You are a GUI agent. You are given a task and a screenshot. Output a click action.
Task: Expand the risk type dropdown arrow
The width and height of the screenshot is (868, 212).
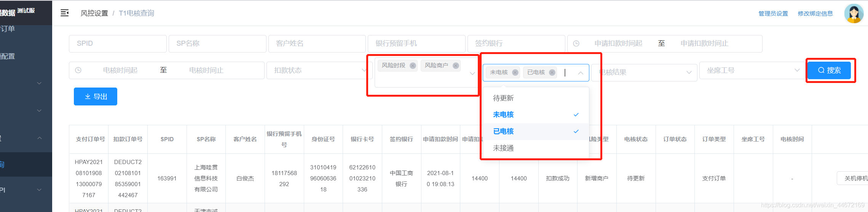pyautogui.click(x=472, y=73)
